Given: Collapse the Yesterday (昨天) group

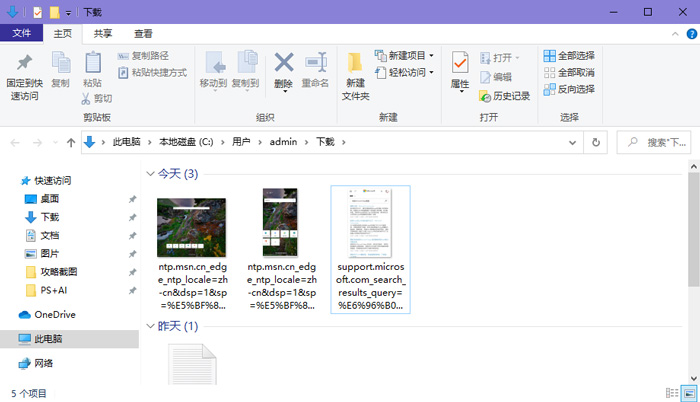Looking at the screenshot, I should point(150,326).
